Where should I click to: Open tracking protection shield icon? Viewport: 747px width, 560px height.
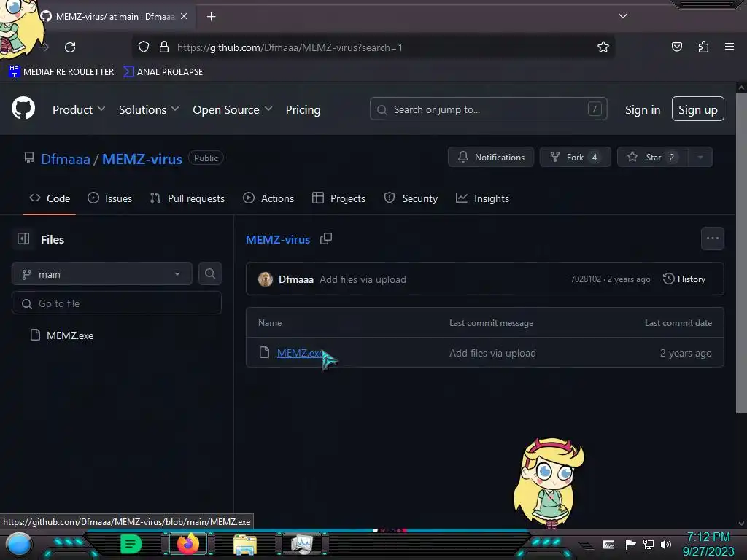[x=144, y=47]
